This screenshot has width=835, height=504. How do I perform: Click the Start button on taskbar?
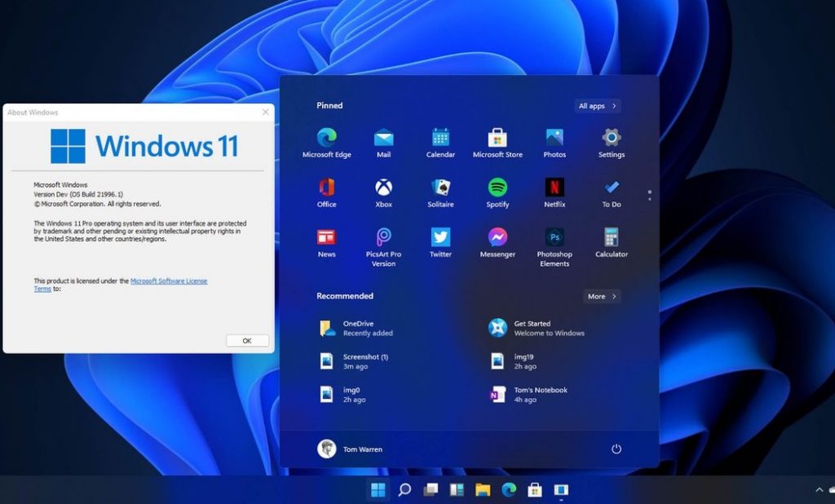pyautogui.click(x=378, y=489)
